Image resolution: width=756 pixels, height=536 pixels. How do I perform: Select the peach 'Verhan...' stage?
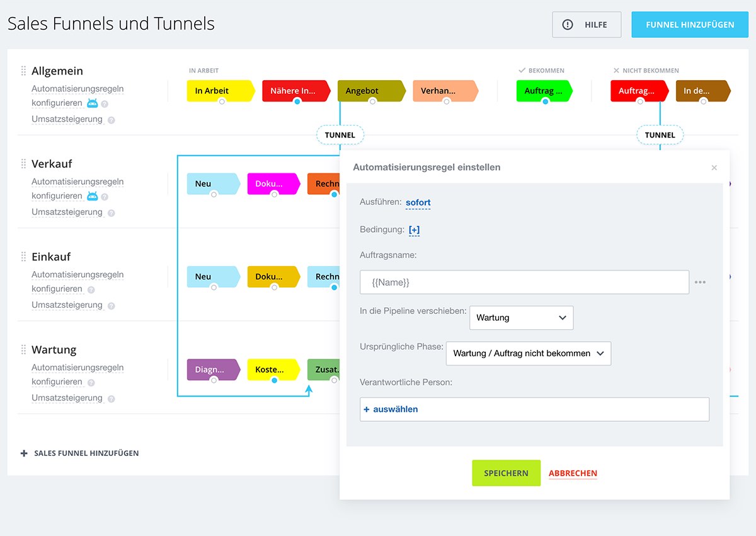[x=445, y=91]
